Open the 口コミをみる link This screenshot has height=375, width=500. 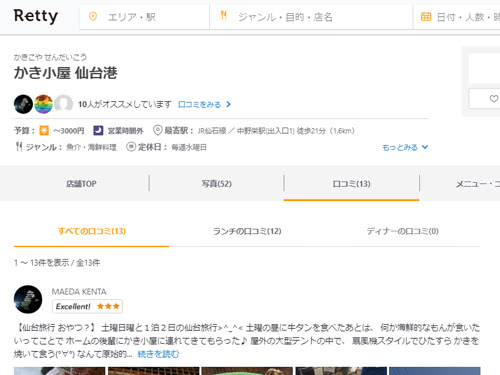pos(199,104)
